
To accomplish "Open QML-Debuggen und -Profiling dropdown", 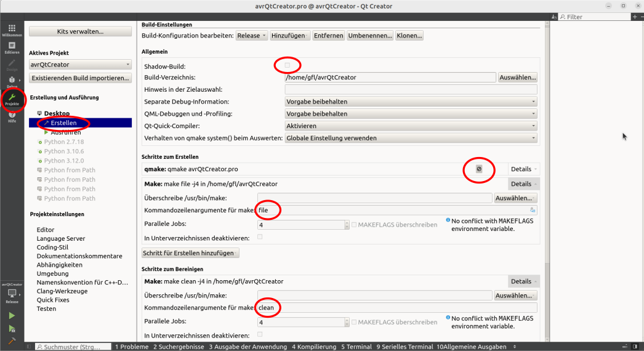I will coord(411,114).
